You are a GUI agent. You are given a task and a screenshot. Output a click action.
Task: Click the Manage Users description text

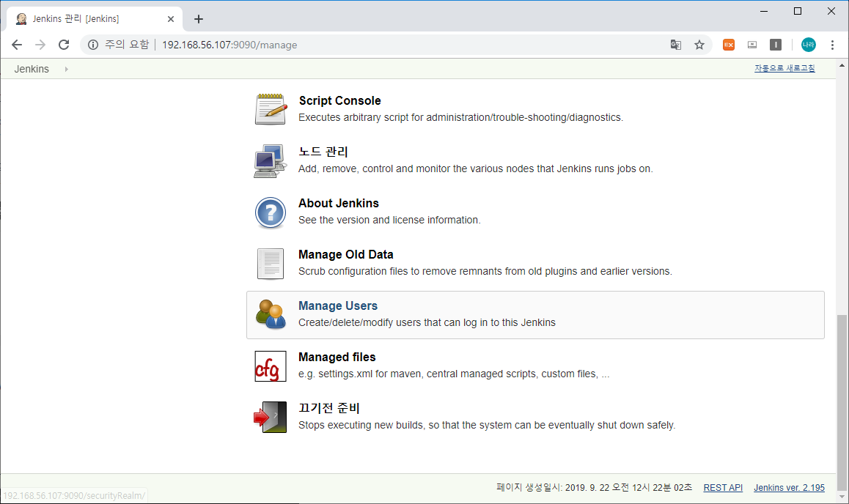(x=427, y=323)
